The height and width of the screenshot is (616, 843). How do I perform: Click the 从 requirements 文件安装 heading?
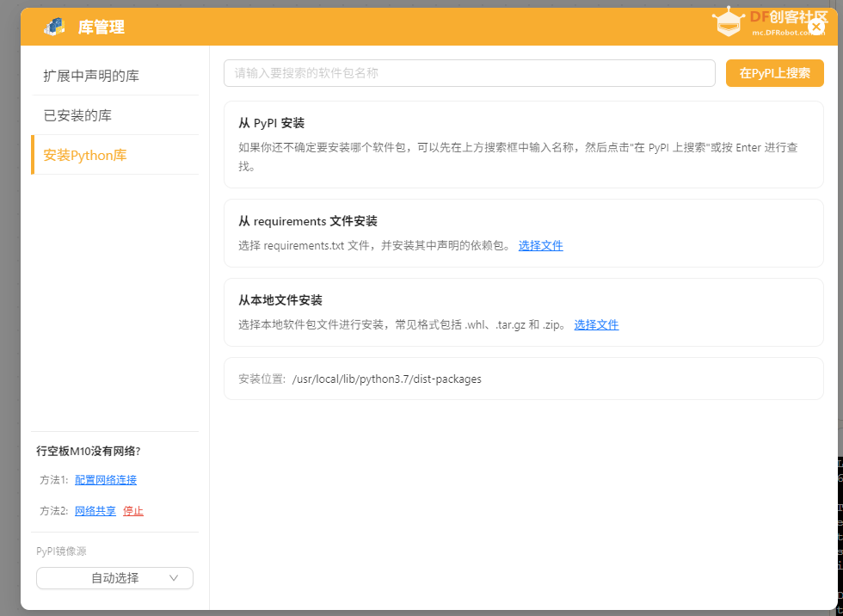pos(308,221)
